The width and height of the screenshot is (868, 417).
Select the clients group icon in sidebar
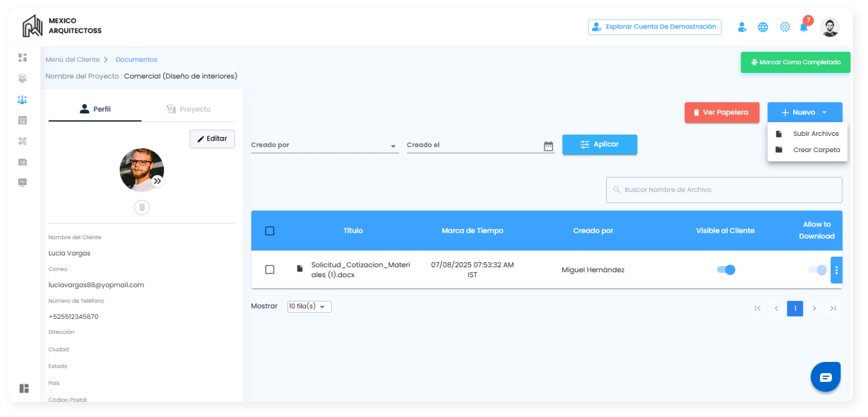point(23,99)
